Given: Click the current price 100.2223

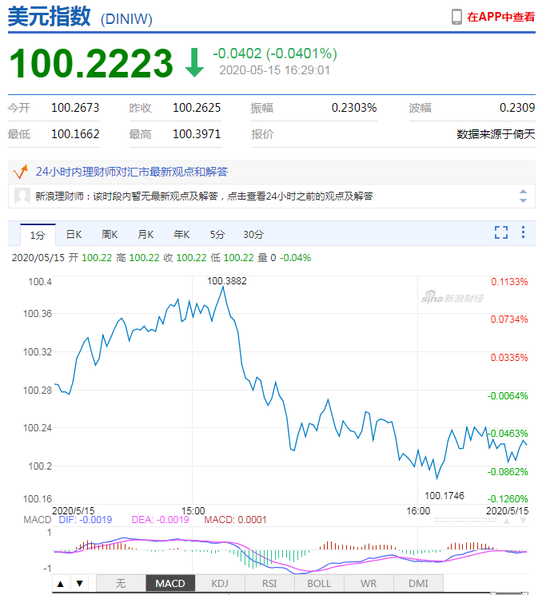Looking at the screenshot, I should (x=91, y=63).
